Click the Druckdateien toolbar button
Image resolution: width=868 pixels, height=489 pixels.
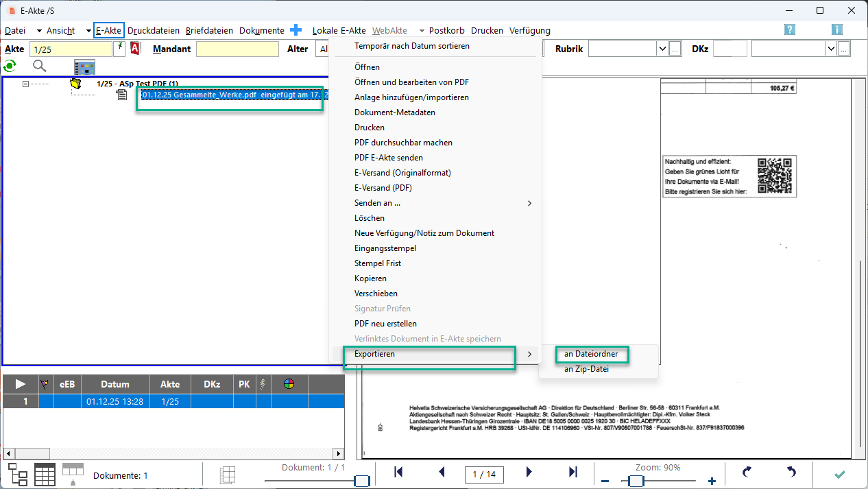154,31
